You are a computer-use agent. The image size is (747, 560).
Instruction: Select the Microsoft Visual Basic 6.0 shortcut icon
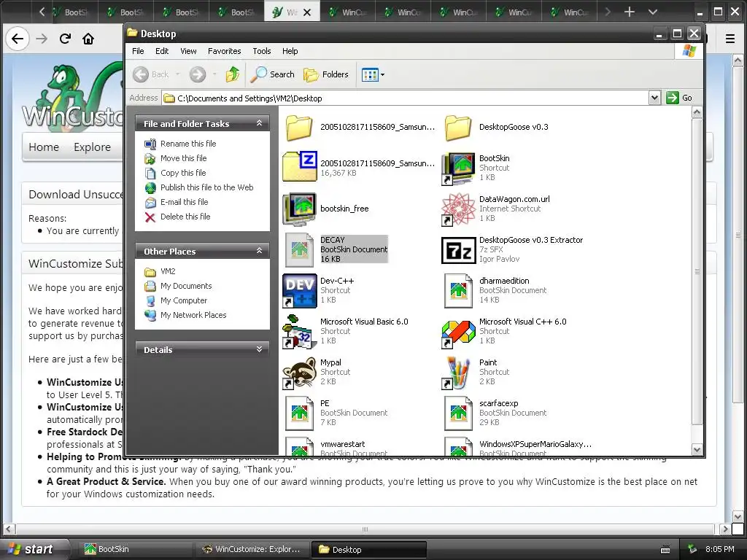coord(299,332)
